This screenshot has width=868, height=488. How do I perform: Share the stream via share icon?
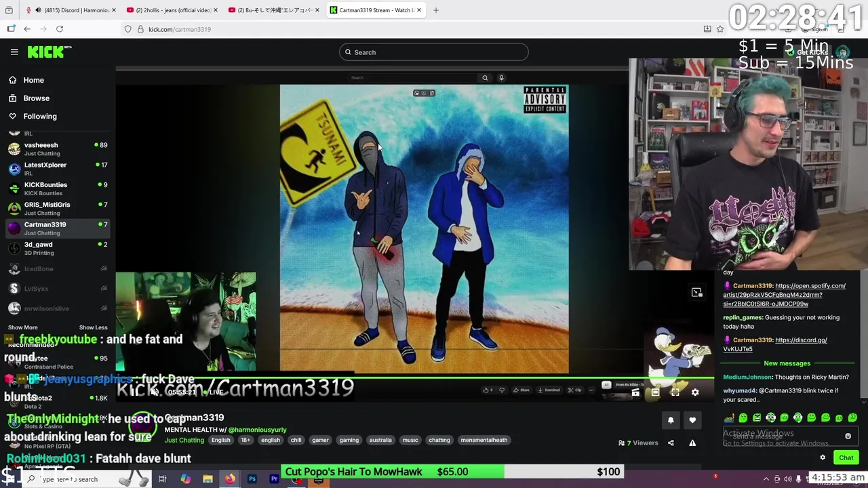tap(671, 443)
